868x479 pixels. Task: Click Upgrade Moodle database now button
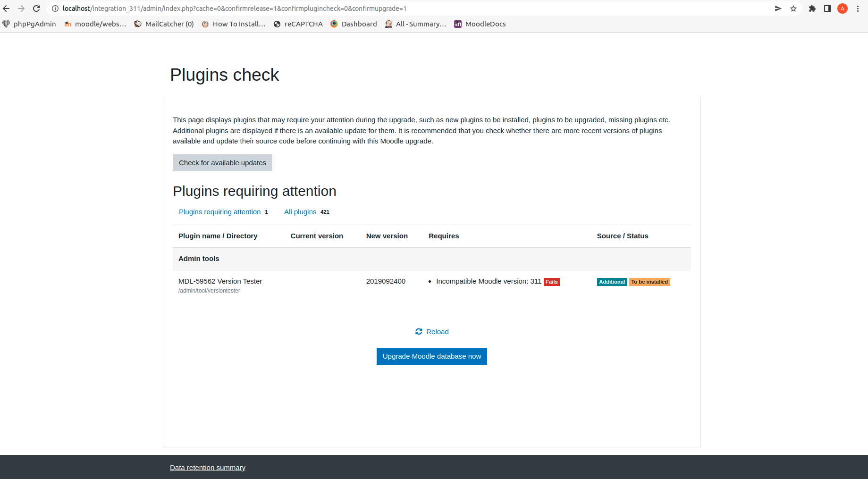point(432,356)
